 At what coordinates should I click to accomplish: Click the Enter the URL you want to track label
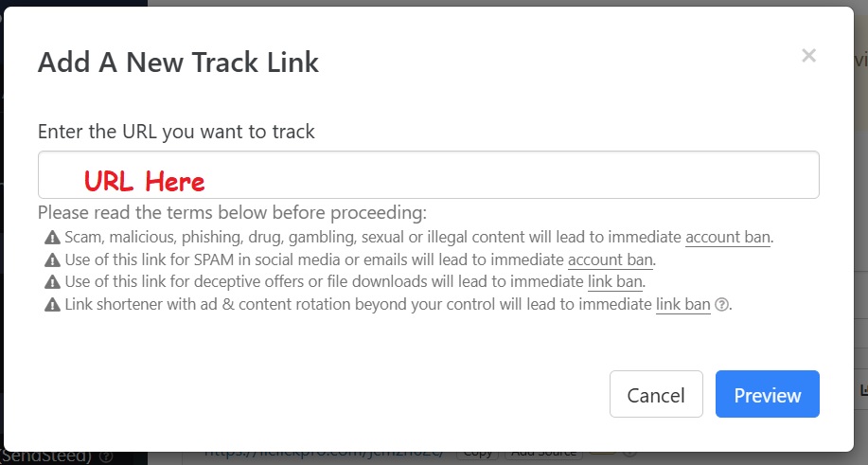pos(176,132)
